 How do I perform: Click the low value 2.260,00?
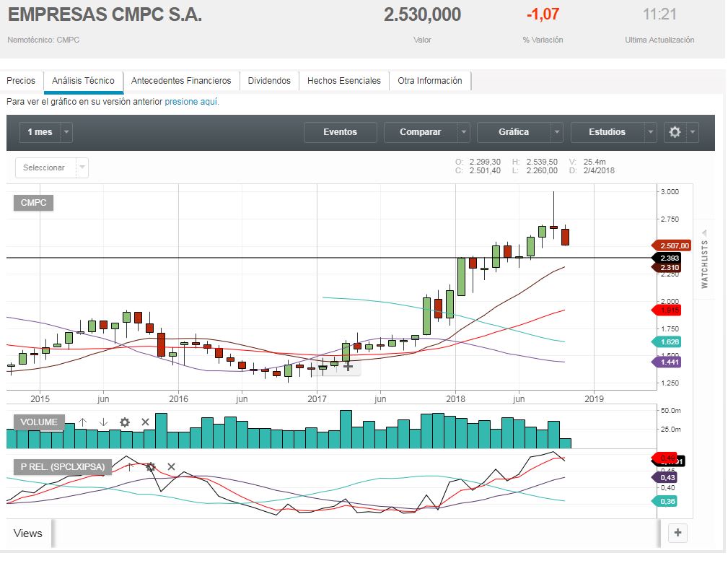[x=542, y=170]
